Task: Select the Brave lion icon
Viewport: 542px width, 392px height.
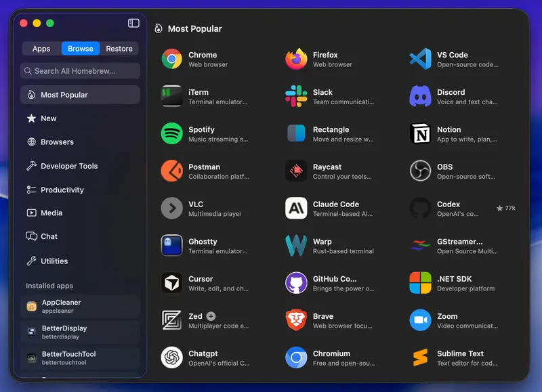Action: [296, 320]
